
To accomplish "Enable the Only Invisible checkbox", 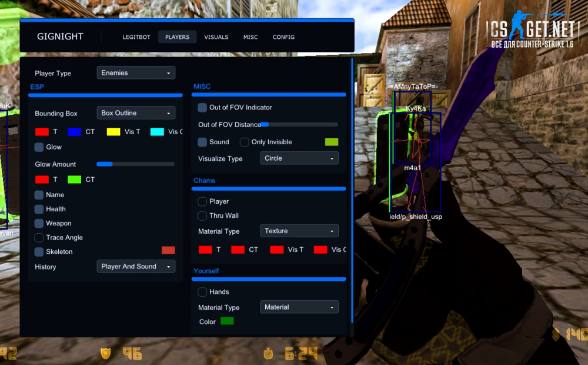I will coord(245,142).
